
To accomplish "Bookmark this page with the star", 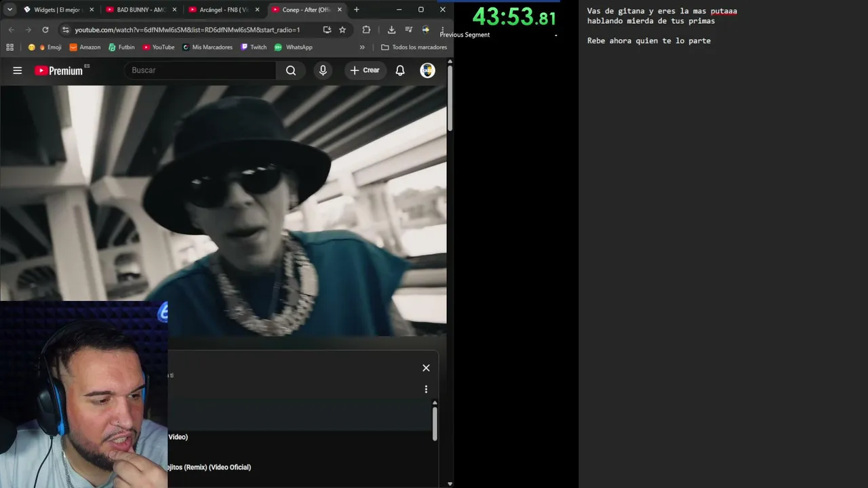I will pos(342,30).
